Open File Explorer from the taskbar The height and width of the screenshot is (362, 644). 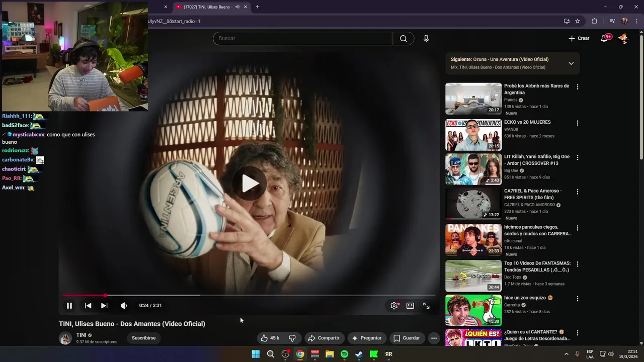point(330,354)
